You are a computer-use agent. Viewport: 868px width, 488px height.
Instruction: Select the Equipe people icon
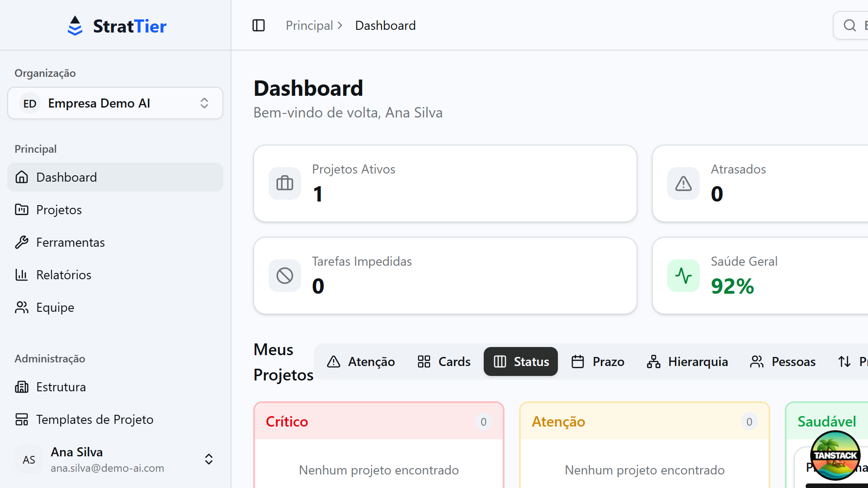(x=21, y=307)
